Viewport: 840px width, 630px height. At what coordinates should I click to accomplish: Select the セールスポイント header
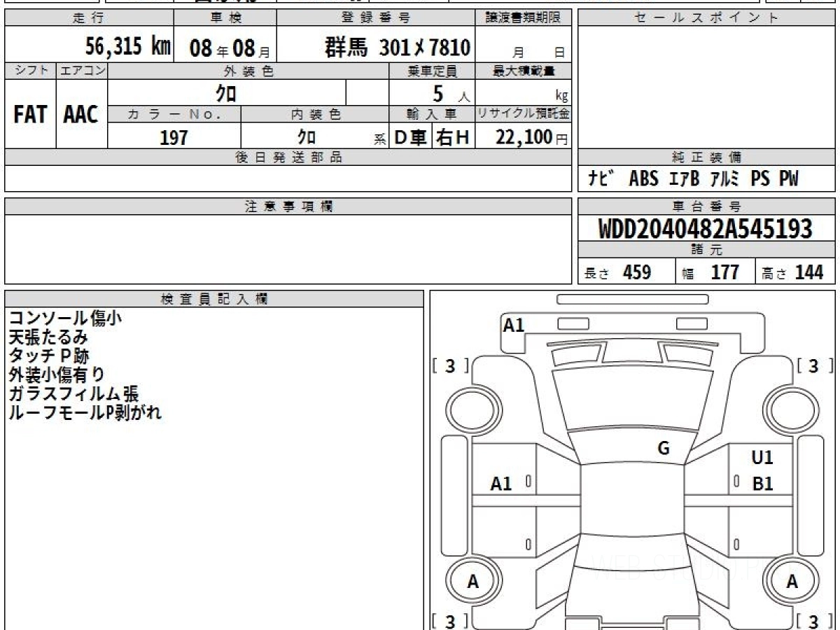(706, 18)
